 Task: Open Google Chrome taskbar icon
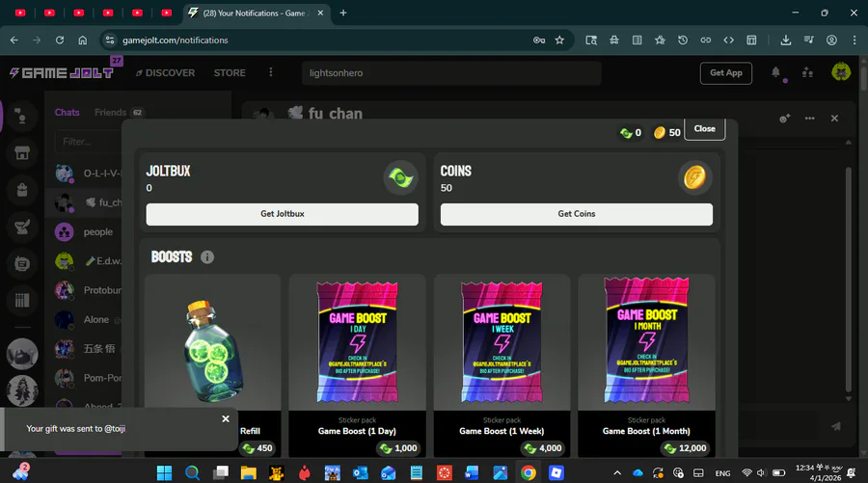click(x=529, y=473)
